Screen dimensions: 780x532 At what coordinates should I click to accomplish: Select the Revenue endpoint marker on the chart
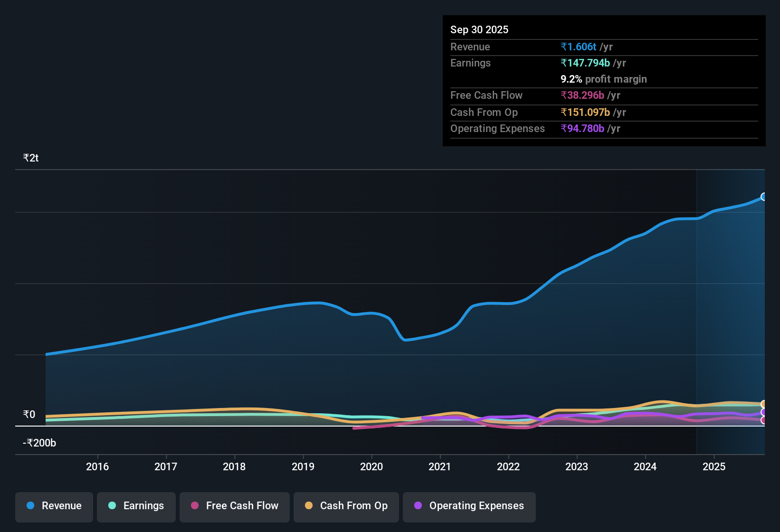coord(764,196)
